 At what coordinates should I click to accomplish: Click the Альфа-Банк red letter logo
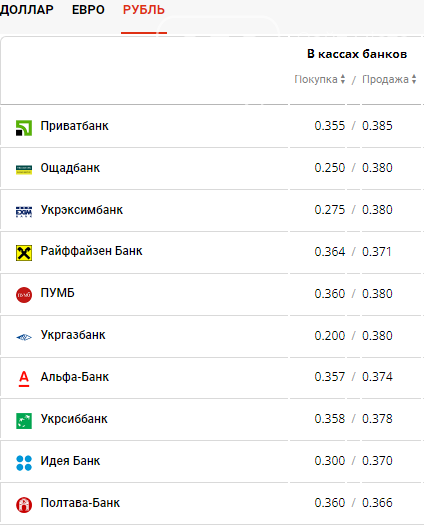(x=24, y=379)
